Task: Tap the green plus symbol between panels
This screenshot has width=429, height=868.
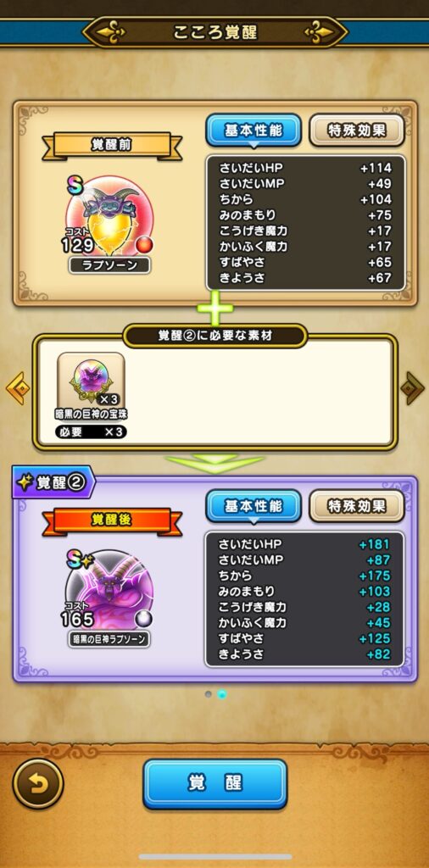Action: 214,308
